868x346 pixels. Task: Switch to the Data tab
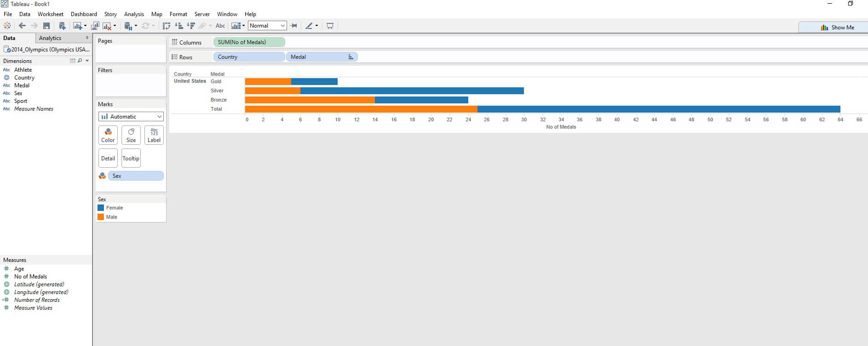pyautogui.click(x=9, y=38)
